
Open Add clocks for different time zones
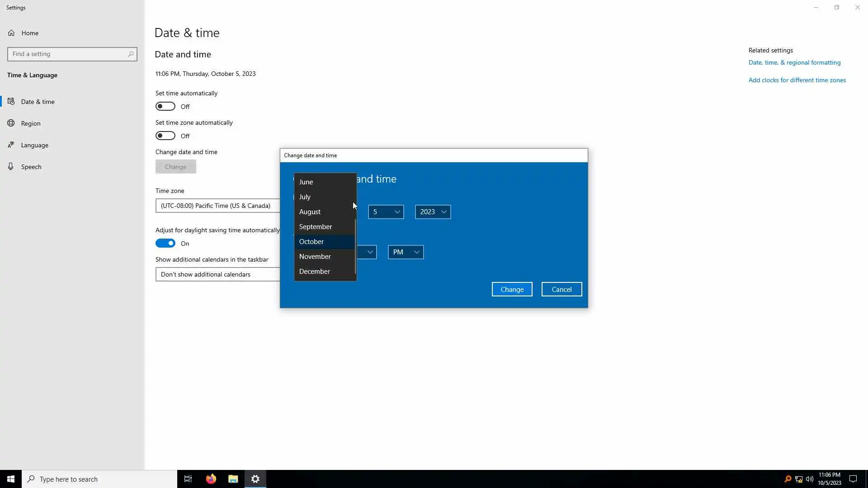pyautogui.click(x=797, y=80)
